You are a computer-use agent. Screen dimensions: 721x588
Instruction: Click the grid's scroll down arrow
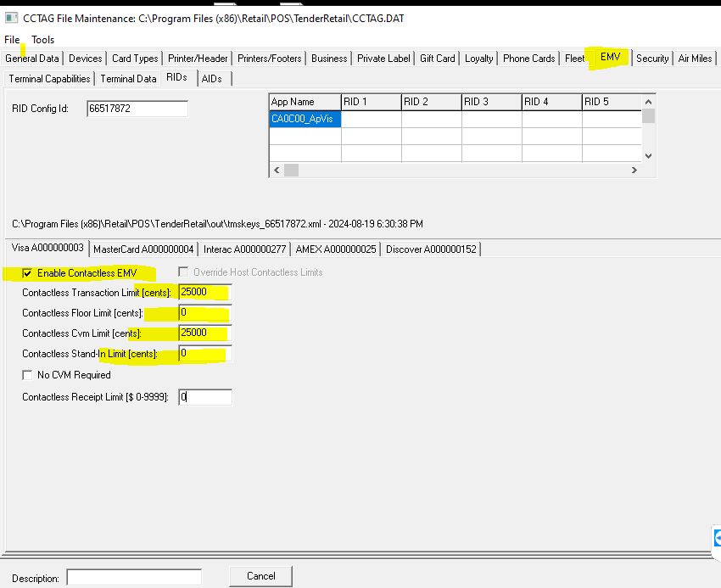click(648, 156)
